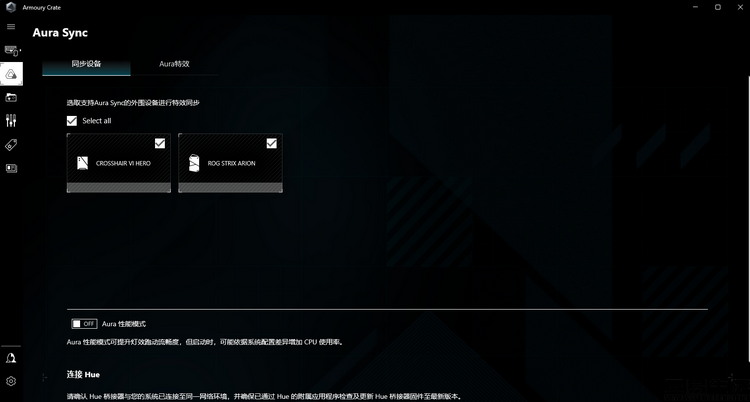
Task: Uncheck the ROG STRIX ARION checkbox
Action: coord(272,143)
